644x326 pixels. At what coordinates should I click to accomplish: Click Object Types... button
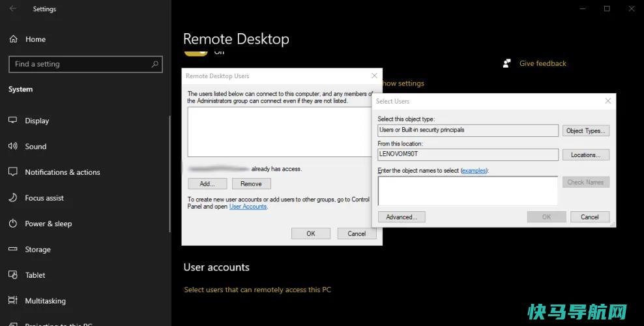coord(586,130)
